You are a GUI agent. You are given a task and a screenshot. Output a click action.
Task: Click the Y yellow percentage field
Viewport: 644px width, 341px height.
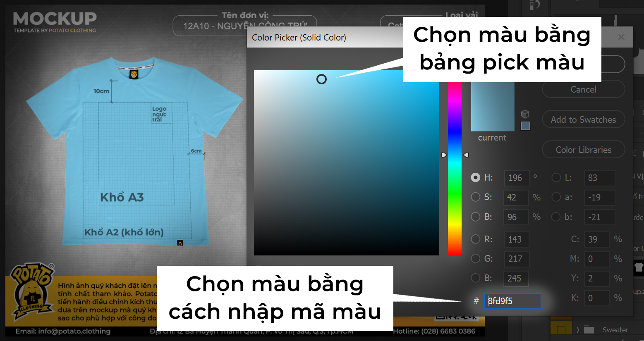pyautogui.click(x=596, y=278)
